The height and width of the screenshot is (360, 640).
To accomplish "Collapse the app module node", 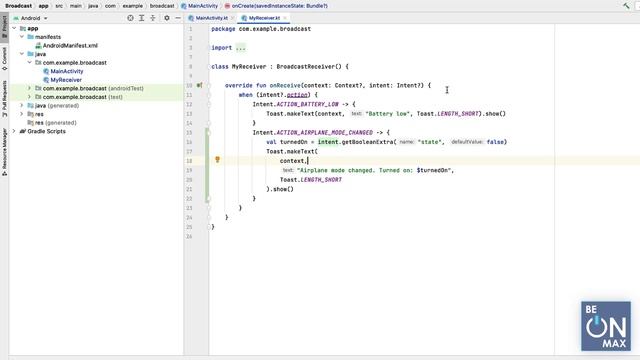I will pos(14,28).
